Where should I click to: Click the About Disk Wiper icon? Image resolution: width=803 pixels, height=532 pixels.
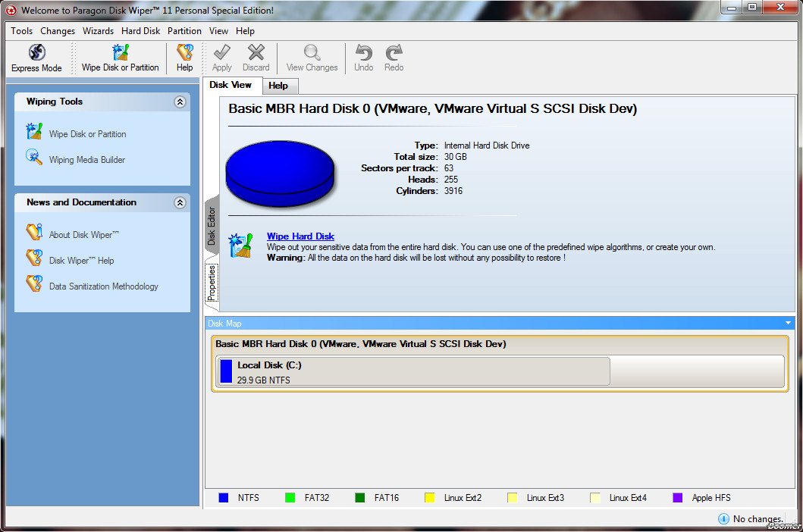(34, 232)
